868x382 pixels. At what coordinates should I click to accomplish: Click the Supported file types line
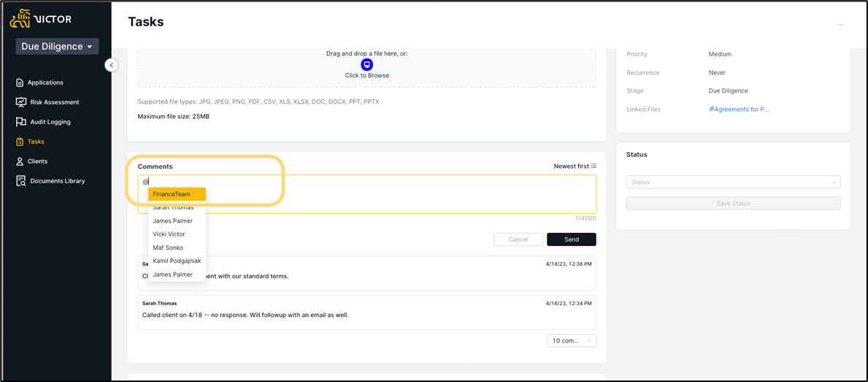click(258, 102)
